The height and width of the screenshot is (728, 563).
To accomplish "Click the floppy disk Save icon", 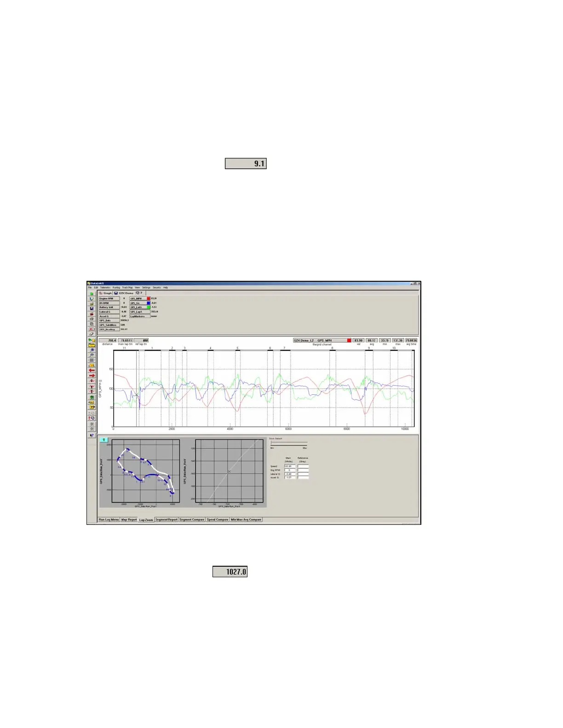I will click(92, 308).
